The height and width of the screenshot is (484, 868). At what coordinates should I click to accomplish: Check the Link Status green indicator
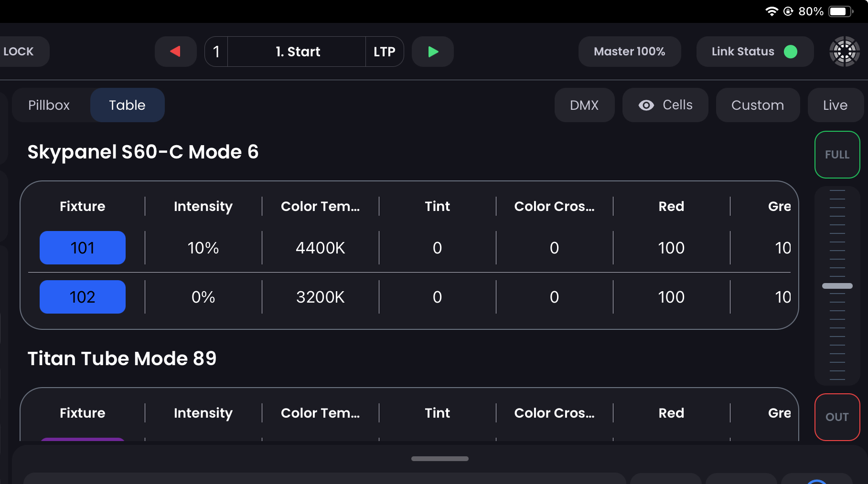pos(791,52)
